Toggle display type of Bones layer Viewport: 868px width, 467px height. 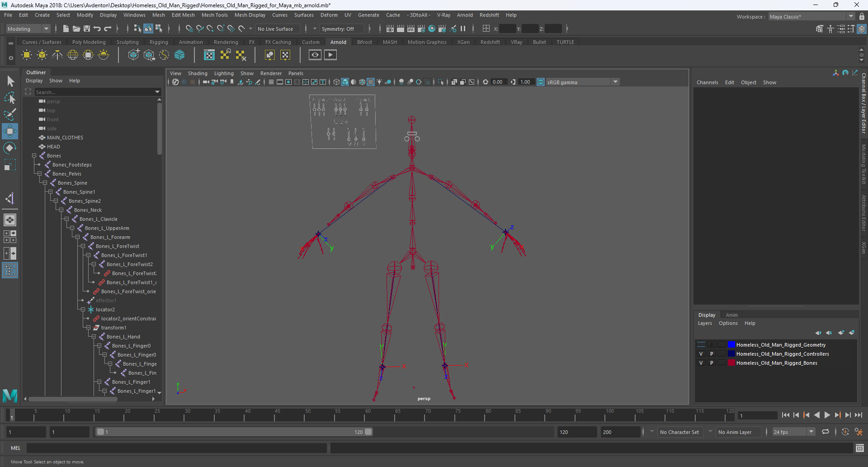click(722, 363)
